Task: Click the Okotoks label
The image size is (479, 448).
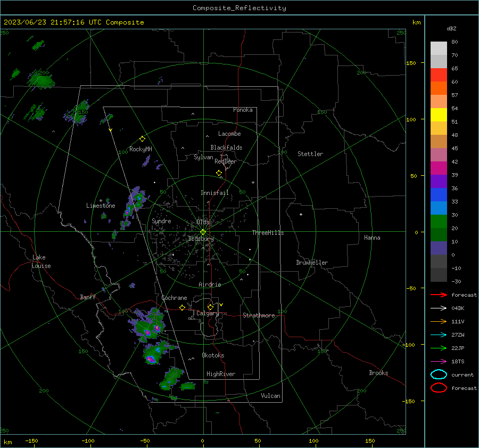Action: pyautogui.click(x=213, y=355)
